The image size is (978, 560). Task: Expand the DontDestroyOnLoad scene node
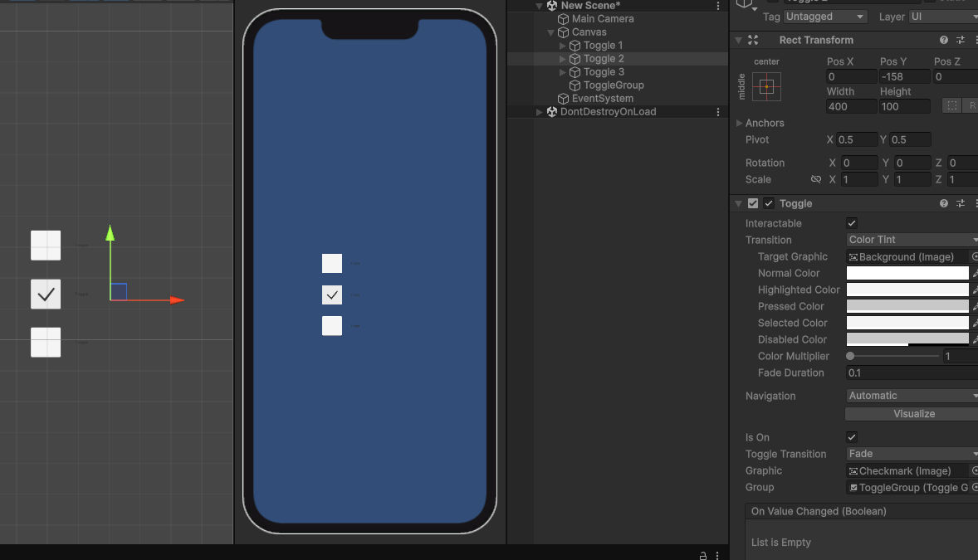(x=540, y=112)
